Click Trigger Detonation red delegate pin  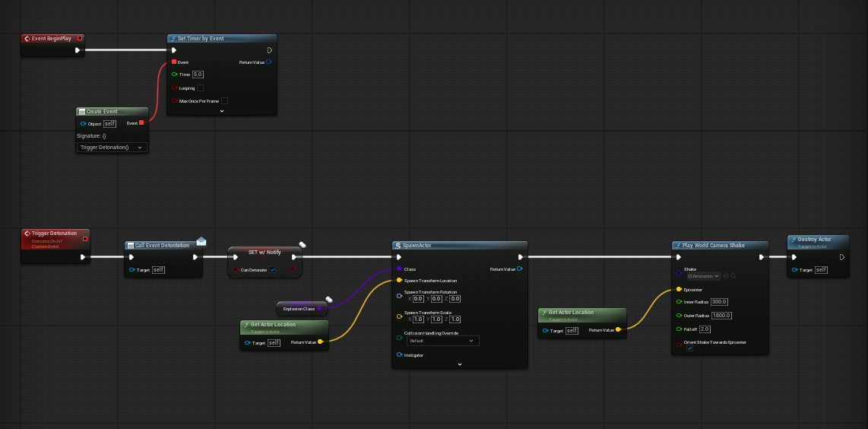[x=84, y=239]
